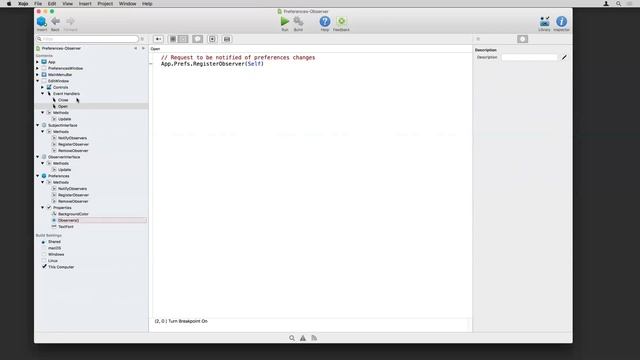Click the user account icon in menu bar

(606, 4)
